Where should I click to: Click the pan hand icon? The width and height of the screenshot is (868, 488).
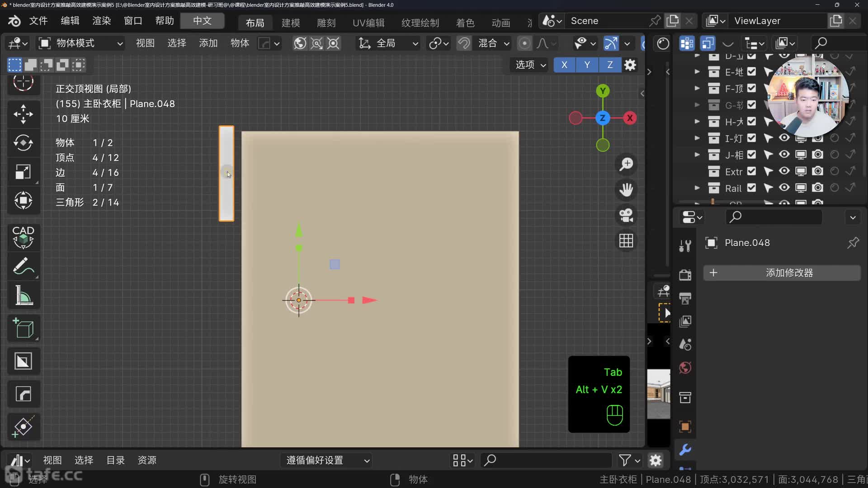626,190
